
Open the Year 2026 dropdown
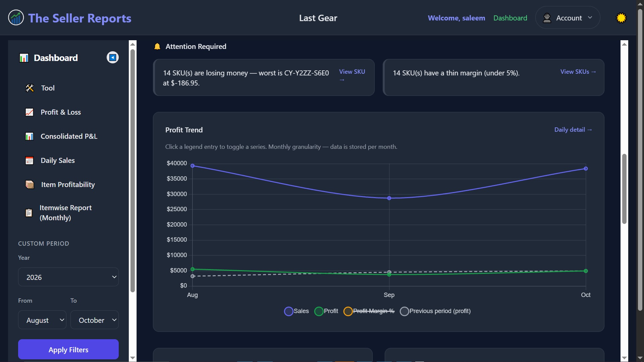[68, 277]
